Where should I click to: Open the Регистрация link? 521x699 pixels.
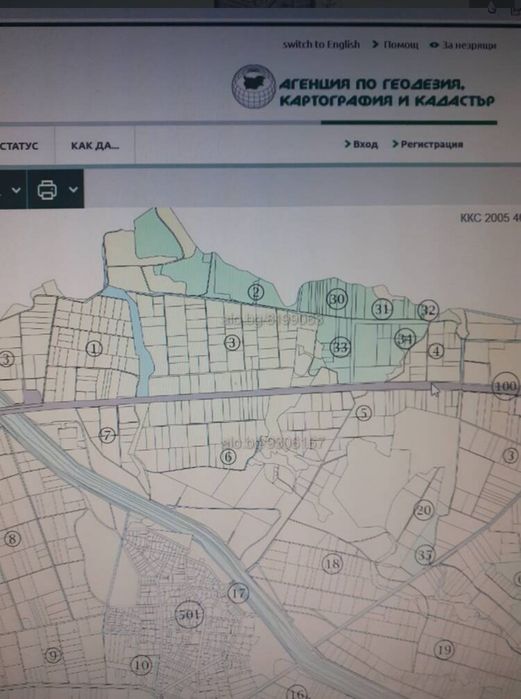coord(432,144)
